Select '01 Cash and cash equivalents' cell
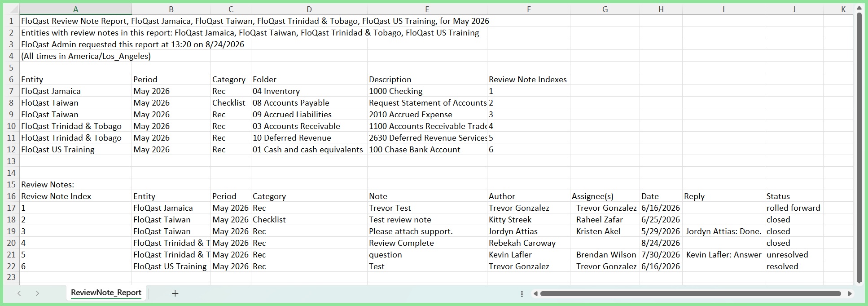The image size is (868, 306). pos(309,150)
